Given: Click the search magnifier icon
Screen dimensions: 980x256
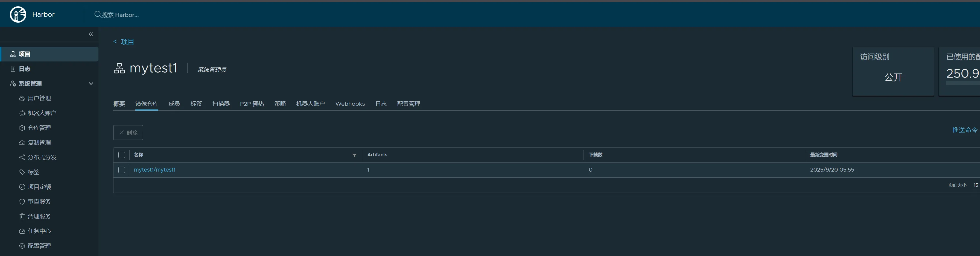Looking at the screenshot, I should [x=98, y=14].
